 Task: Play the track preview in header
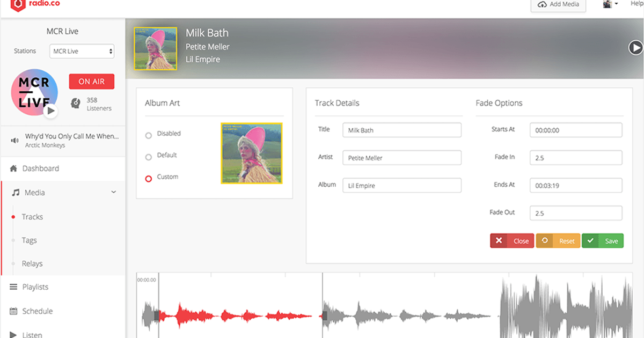click(635, 48)
